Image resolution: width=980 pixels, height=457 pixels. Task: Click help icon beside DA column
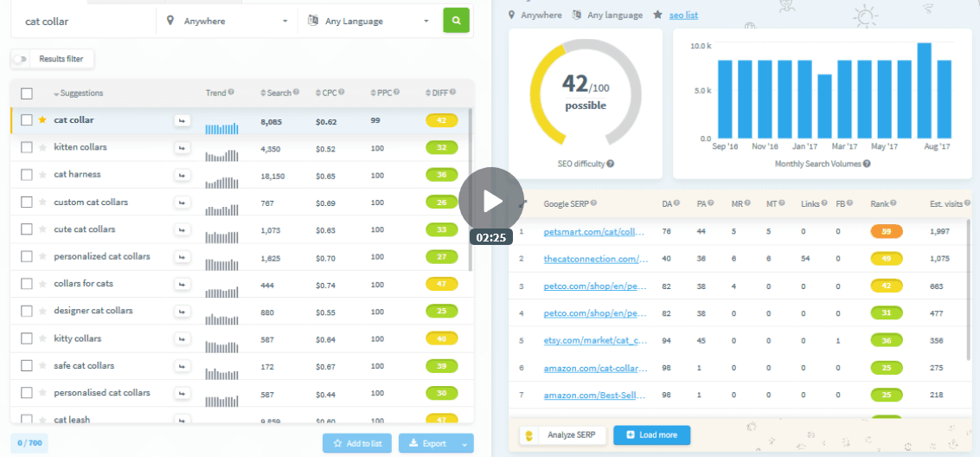pos(677,203)
